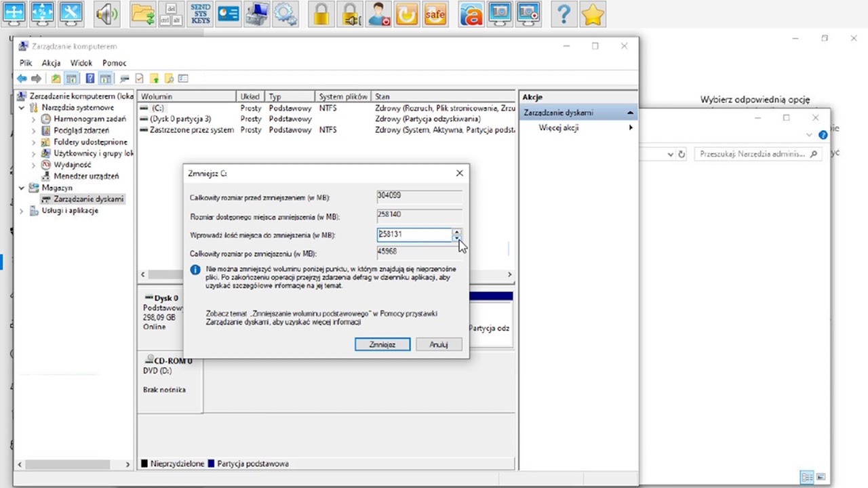Select the (C:) volume row
The image size is (868, 488).
tap(326, 108)
